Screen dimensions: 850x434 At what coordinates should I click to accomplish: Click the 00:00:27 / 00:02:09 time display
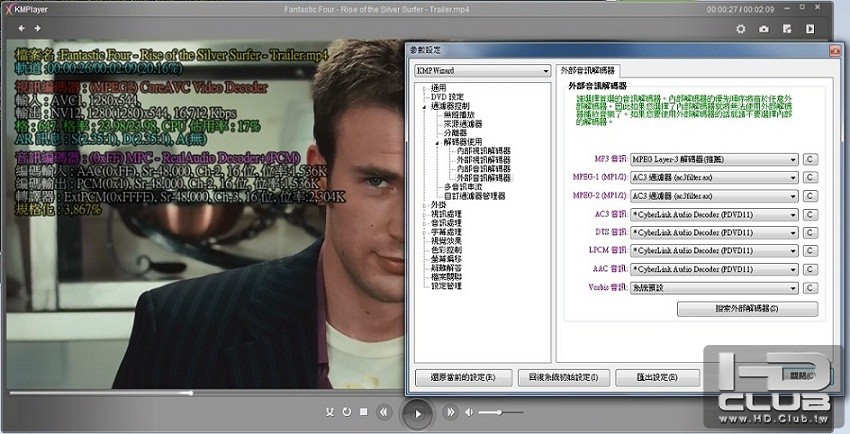740,9
